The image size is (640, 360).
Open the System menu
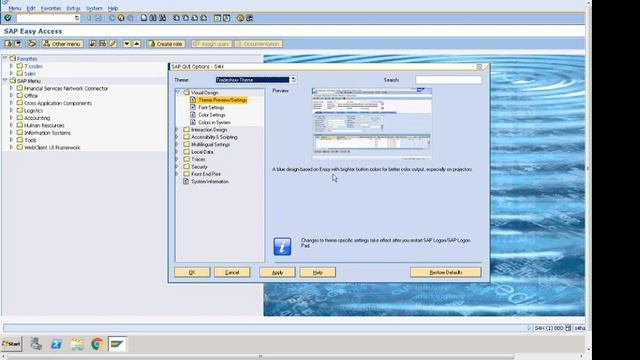(94, 8)
